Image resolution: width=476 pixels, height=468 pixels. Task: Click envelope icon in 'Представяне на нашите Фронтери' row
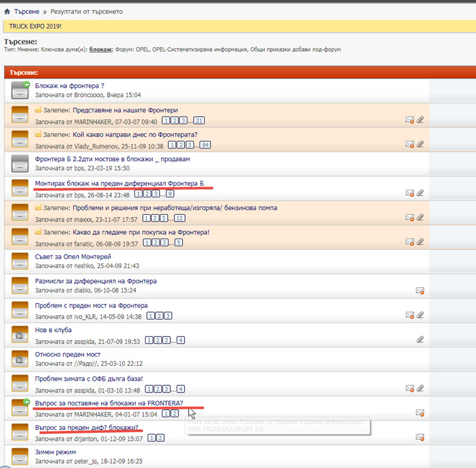click(x=409, y=120)
